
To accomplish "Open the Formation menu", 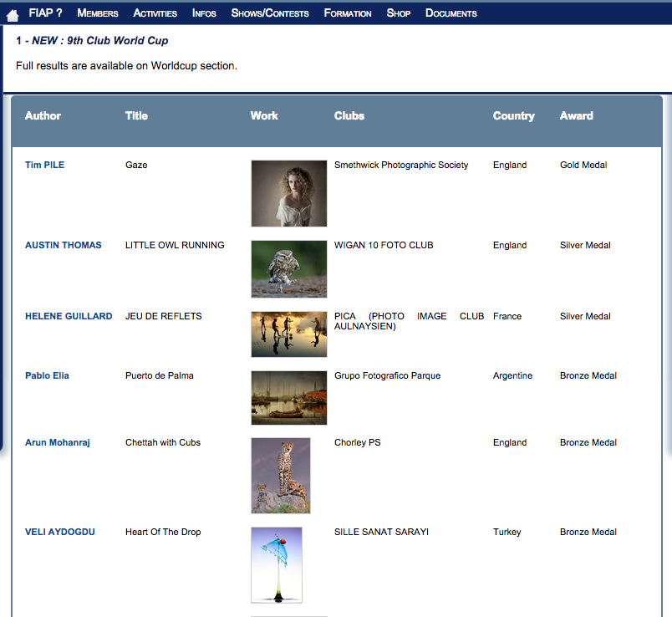I will coord(348,13).
